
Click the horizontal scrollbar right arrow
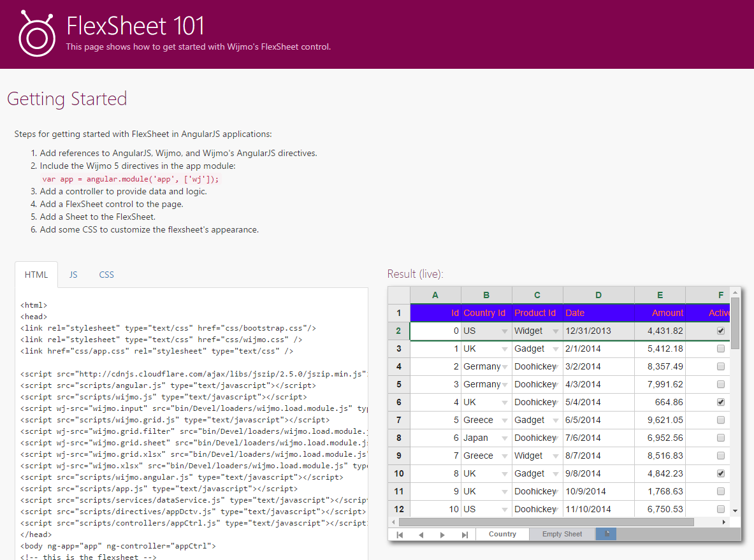(723, 522)
